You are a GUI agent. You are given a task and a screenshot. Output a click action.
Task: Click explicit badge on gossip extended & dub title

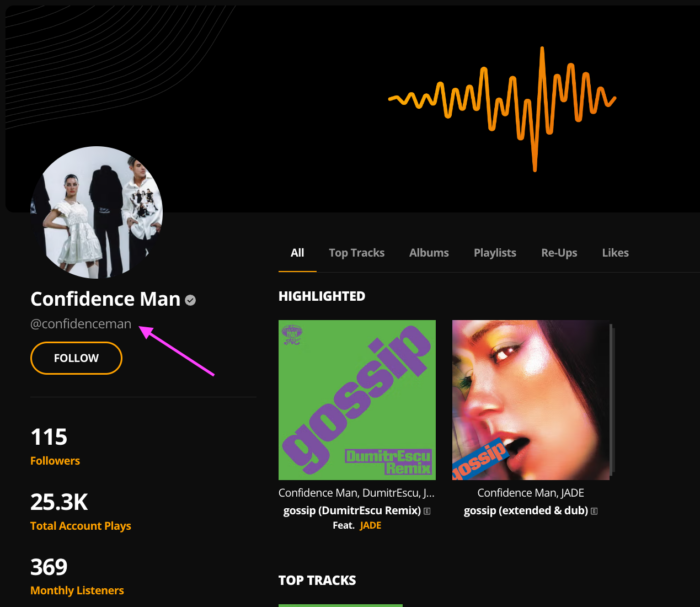(x=594, y=511)
